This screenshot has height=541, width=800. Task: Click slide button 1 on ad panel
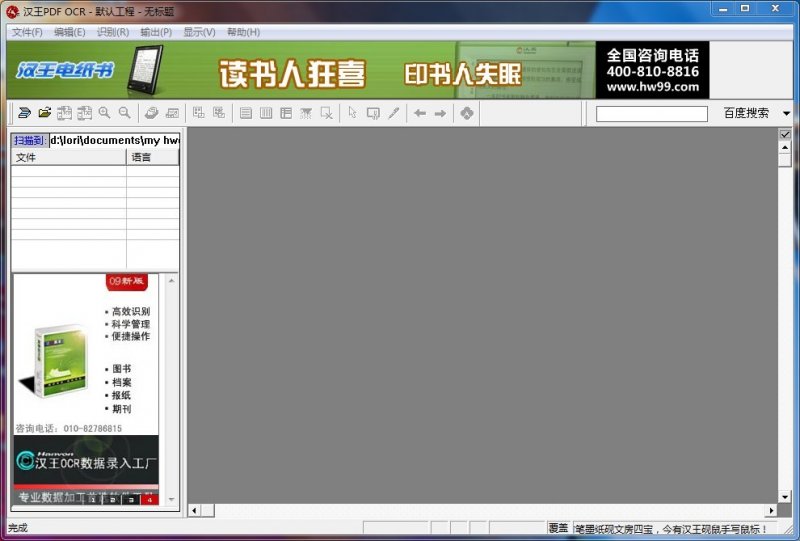(x=92, y=500)
